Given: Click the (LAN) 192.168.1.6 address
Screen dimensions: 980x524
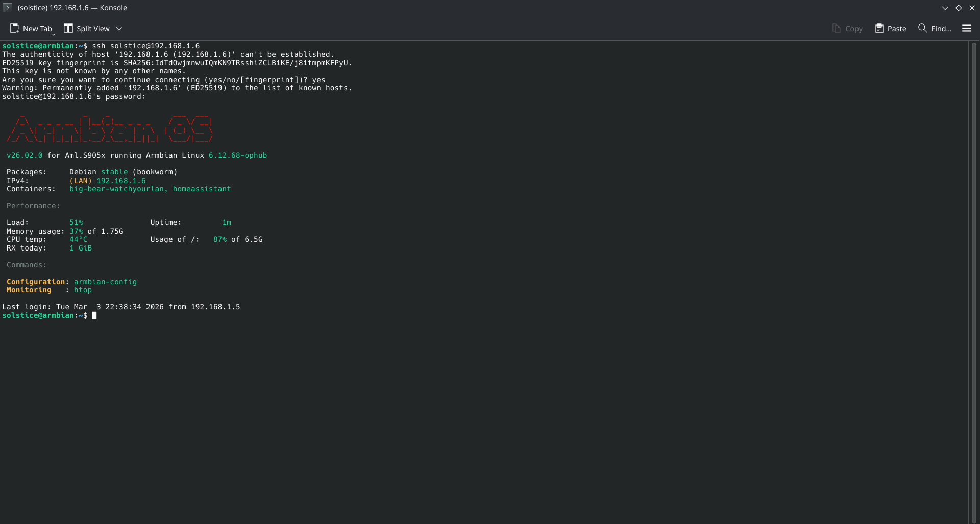Looking at the screenshot, I should [107, 181].
